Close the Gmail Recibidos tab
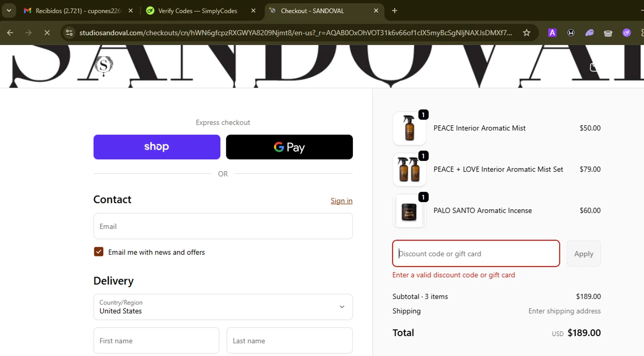This screenshot has width=644, height=356. pos(131,11)
